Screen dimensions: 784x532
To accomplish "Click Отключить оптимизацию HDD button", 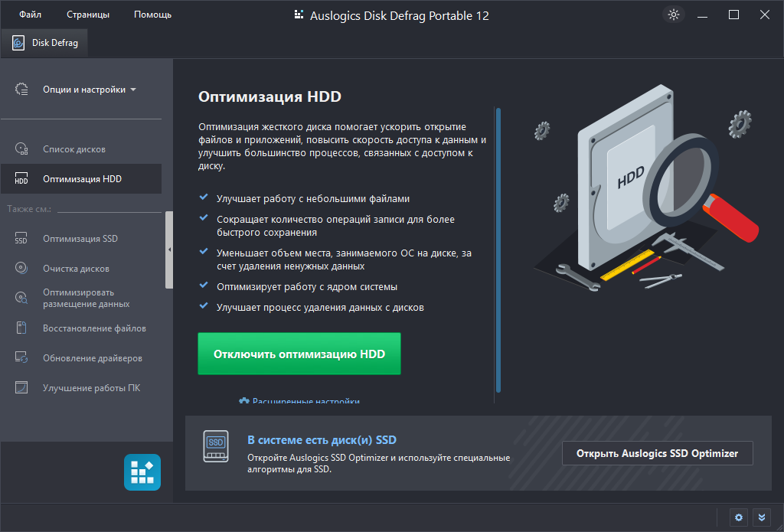I will tap(299, 354).
